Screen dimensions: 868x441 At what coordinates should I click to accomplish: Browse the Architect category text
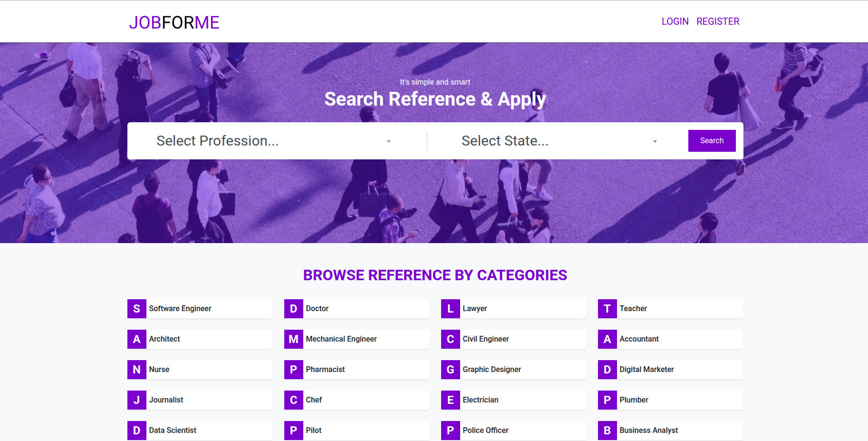click(x=164, y=339)
